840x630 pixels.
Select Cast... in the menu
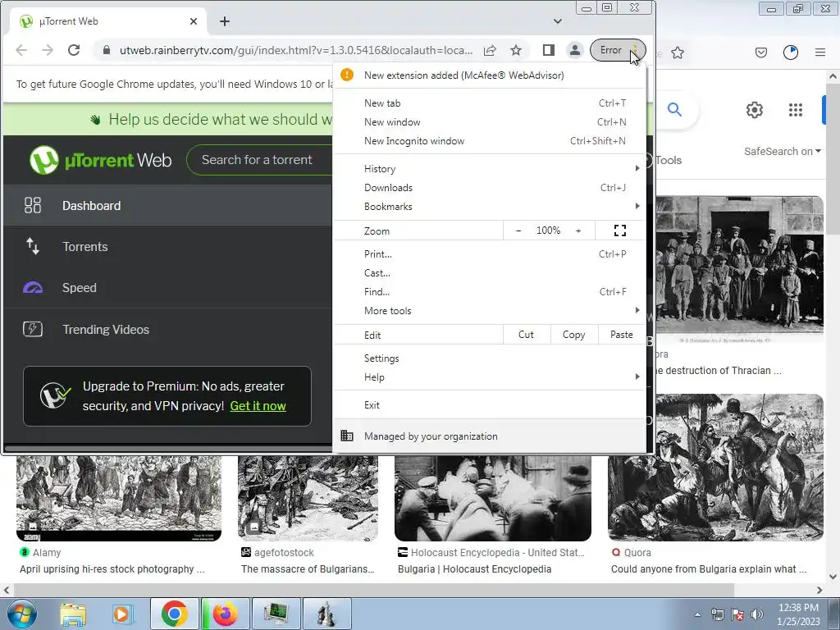click(490, 273)
